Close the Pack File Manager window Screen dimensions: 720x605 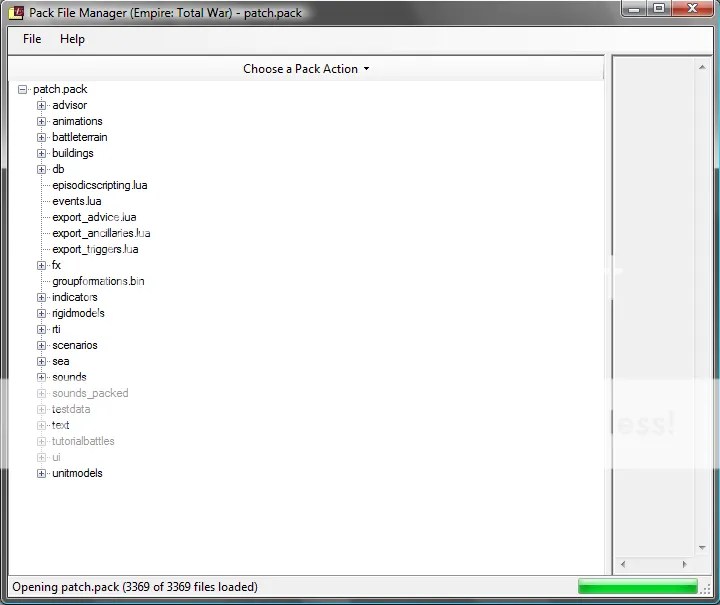coord(692,9)
